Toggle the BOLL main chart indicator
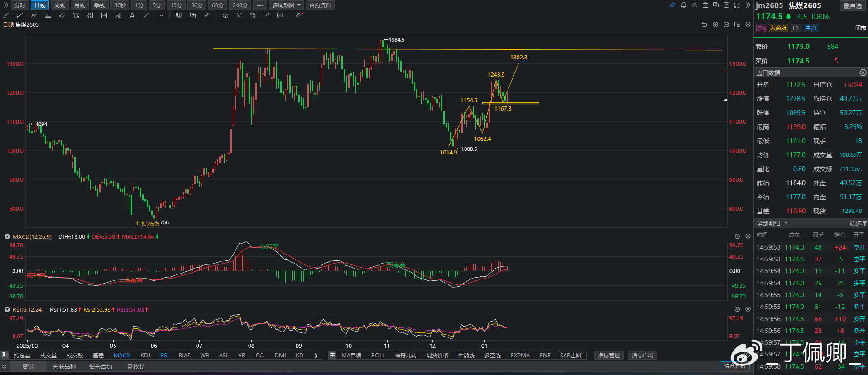This screenshot has width=868, height=375. pyautogui.click(x=378, y=356)
